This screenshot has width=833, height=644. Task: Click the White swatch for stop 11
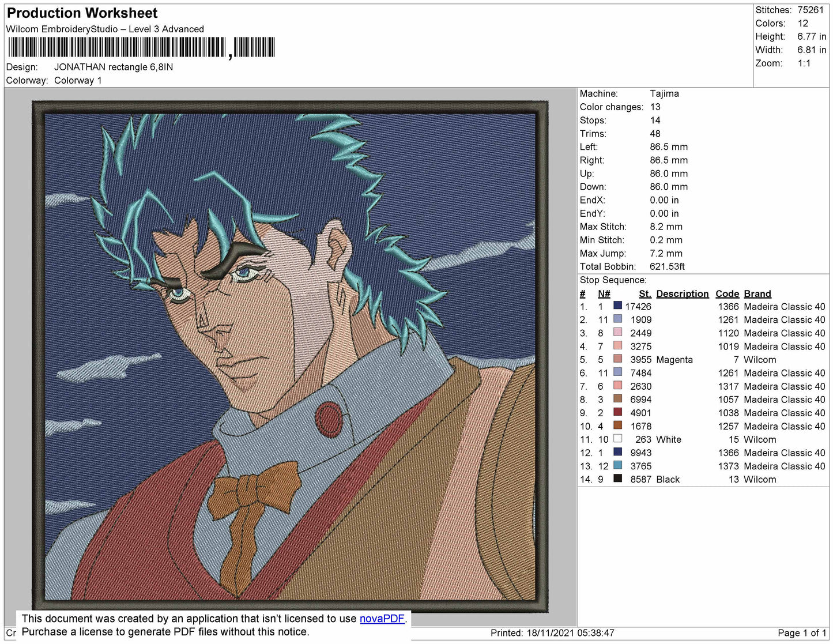(618, 438)
